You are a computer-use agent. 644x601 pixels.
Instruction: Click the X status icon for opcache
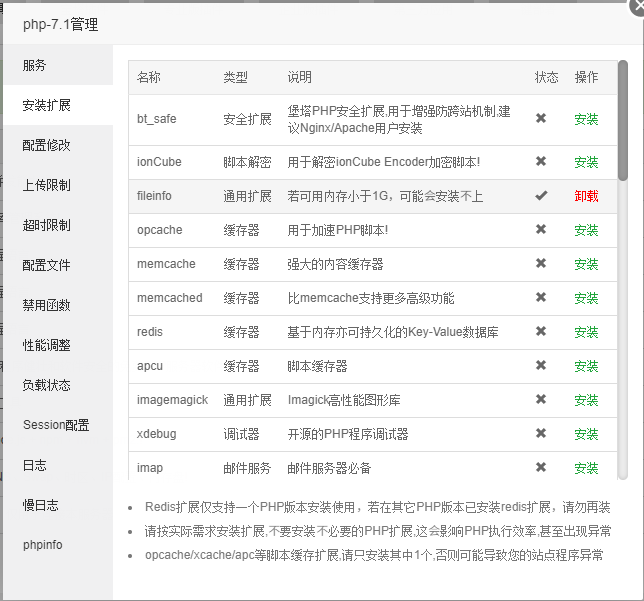point(541,229)
